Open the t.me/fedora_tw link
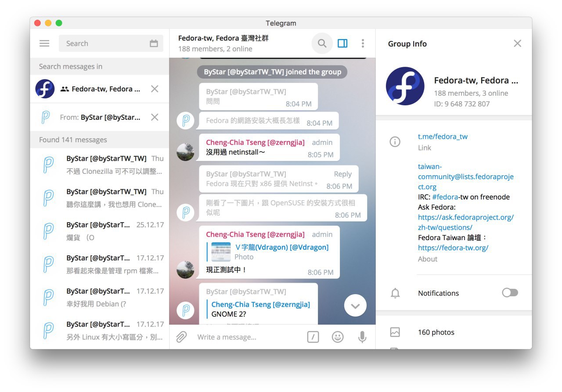The image size is (562, 392). [x=443, y=137]
